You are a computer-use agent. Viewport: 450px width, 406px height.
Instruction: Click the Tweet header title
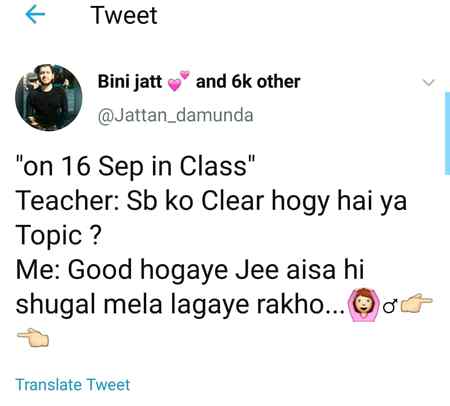pos(124,15)
